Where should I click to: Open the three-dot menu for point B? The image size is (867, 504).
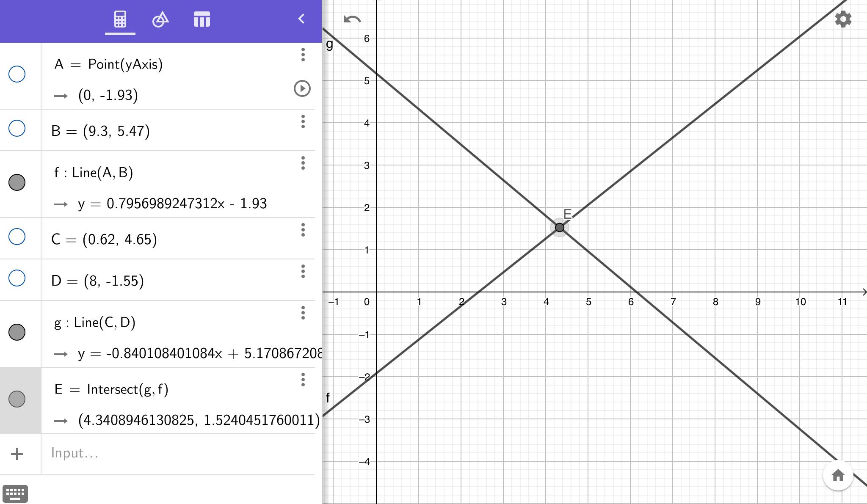point(303,122)
